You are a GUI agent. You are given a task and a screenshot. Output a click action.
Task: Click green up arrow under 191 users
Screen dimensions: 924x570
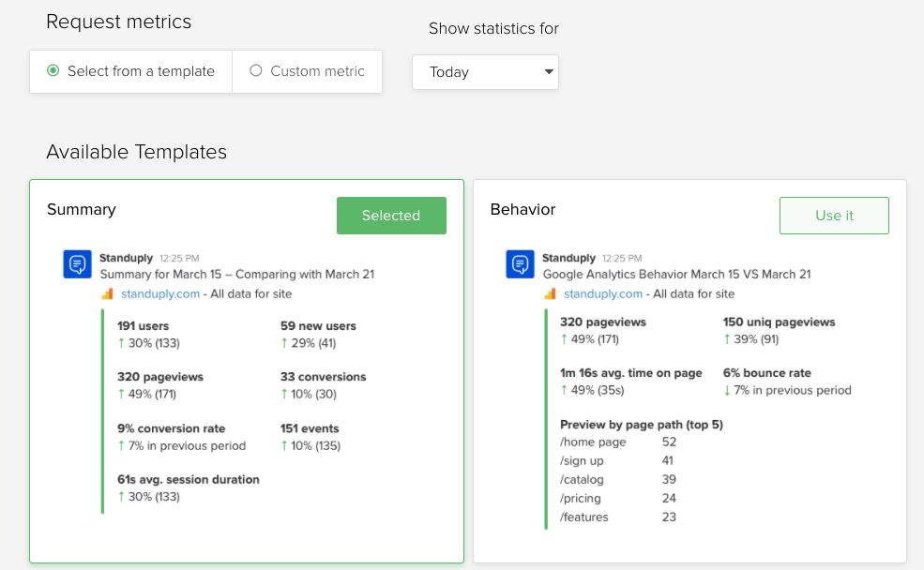pos(121,343)
